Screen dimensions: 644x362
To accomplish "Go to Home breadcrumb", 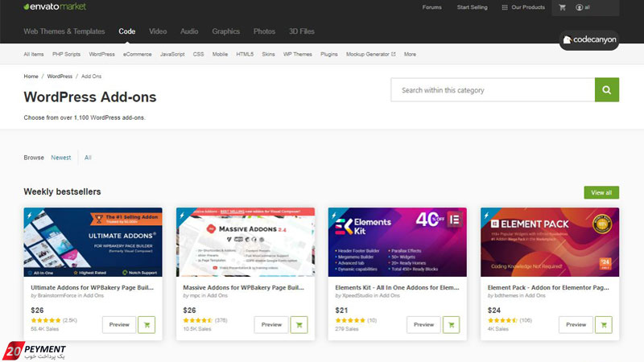I will point(31,76).
